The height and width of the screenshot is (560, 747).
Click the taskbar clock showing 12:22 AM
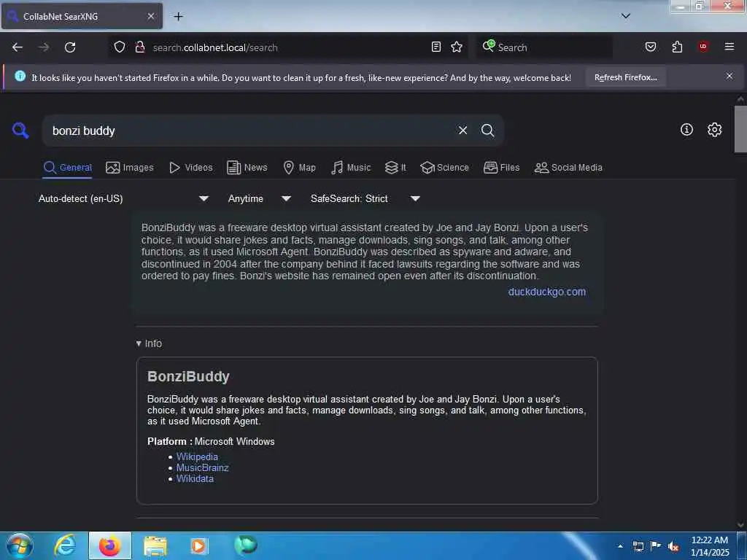[710, 546]
